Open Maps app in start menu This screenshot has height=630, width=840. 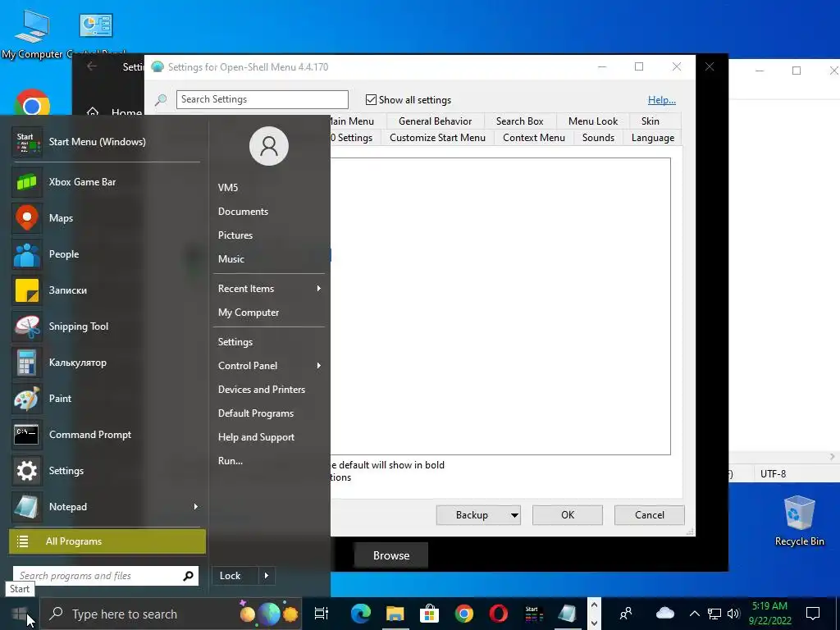106,218
